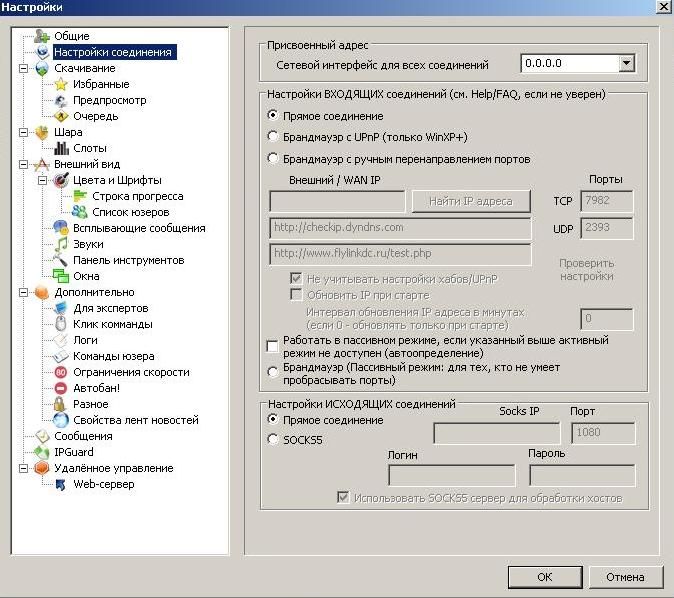Open the network interface 0.0.0.0 dropdown
This screenshot has width=674, height=598.
tap(627, 64)
